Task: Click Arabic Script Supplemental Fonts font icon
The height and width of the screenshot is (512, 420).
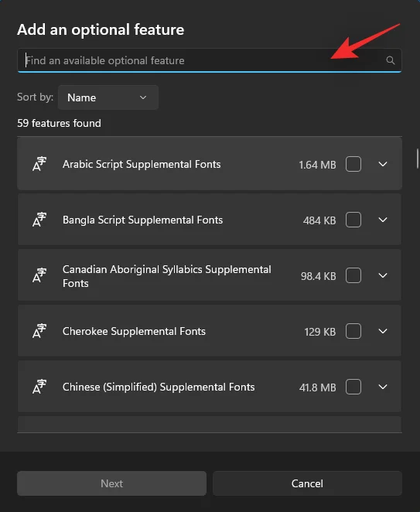Action: 39,164
